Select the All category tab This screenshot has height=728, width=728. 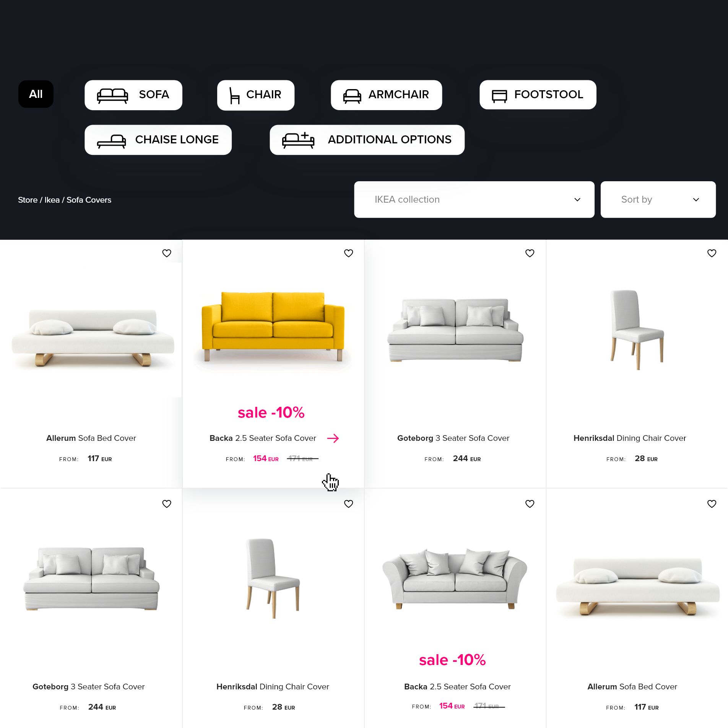[x=36, y=94]
